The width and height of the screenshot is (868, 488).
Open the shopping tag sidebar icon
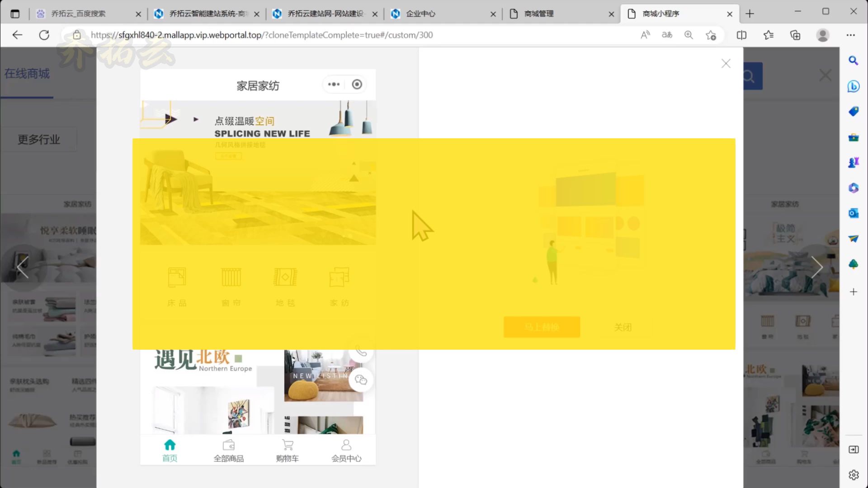[854, 111]
